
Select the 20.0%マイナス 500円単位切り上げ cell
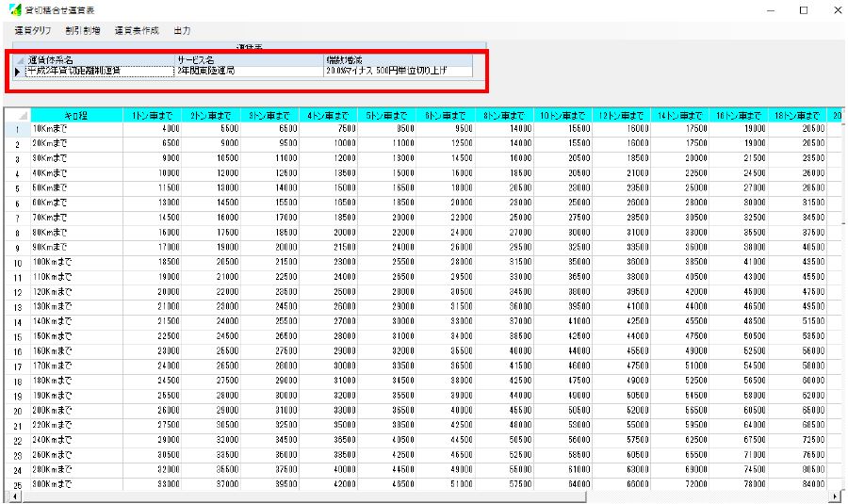point(398,71)
